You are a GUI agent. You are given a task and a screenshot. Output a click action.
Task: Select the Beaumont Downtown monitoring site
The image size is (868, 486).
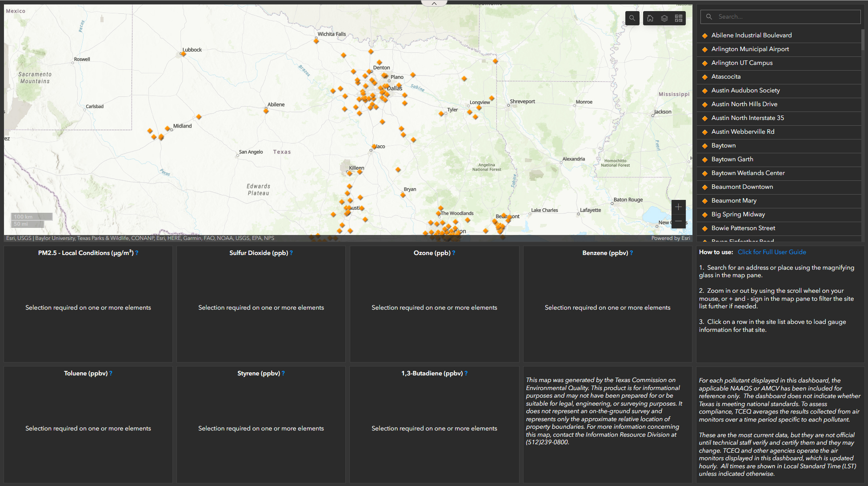click(x=742, y=187)
